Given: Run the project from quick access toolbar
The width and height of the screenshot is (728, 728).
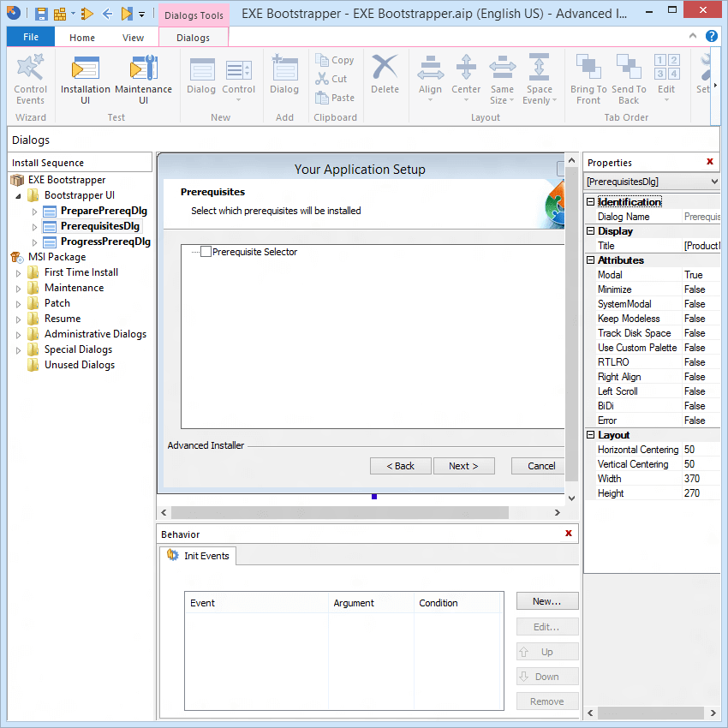Looking at the screenshot, I should [x=87, y=14].
